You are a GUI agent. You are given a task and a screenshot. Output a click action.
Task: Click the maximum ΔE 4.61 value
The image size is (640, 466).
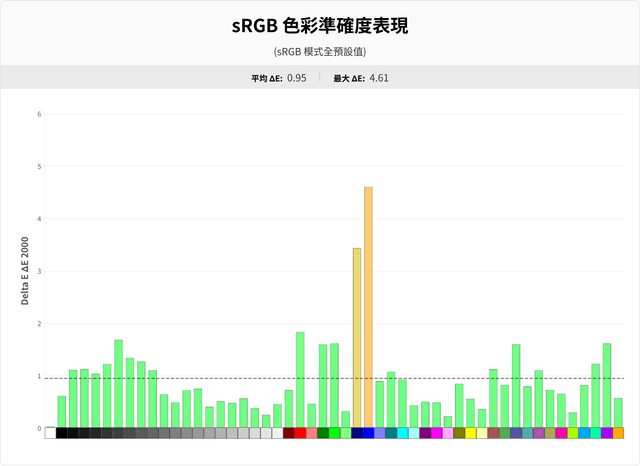379,78
